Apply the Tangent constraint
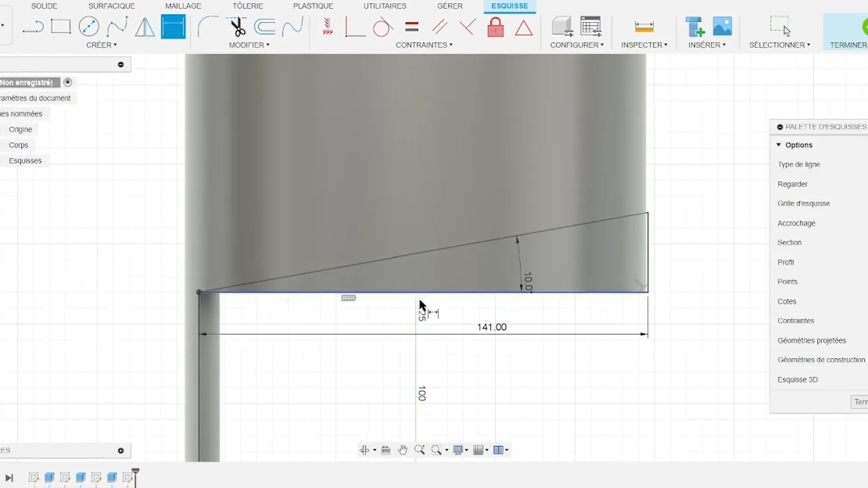Screen dimensions: 868x488 [382, 27]
